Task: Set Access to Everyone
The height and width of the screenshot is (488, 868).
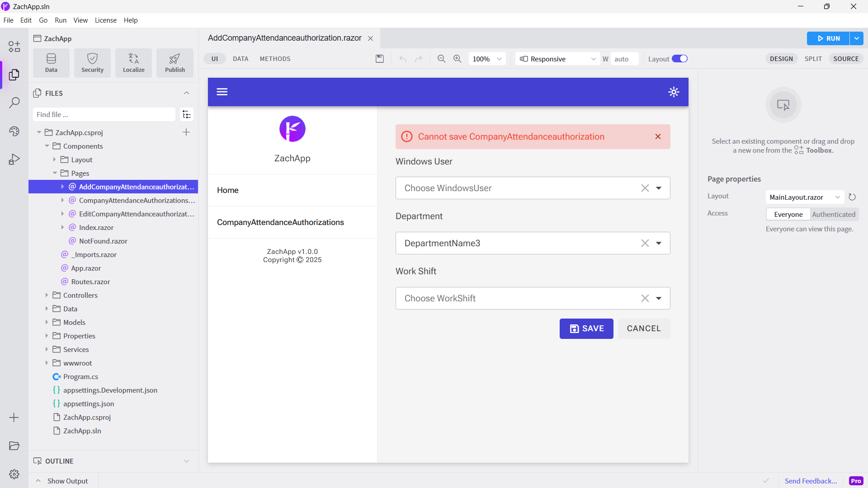Action: pos(788,215)
